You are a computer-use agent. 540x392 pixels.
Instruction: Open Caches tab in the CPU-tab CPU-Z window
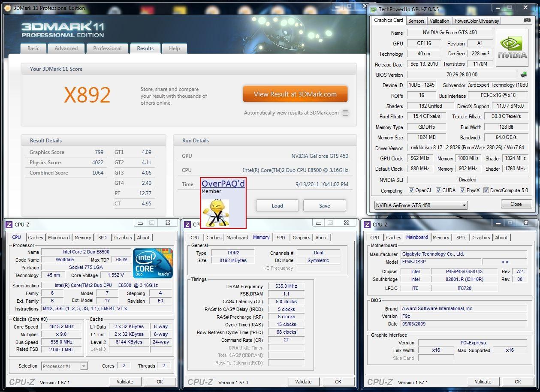click(36, 238)
